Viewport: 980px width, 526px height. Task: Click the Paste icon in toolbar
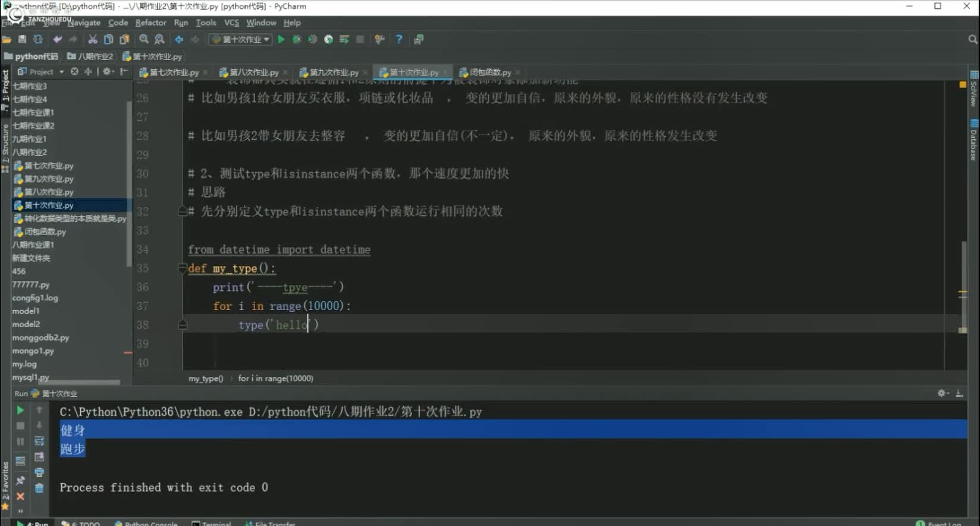pos(124,39)
